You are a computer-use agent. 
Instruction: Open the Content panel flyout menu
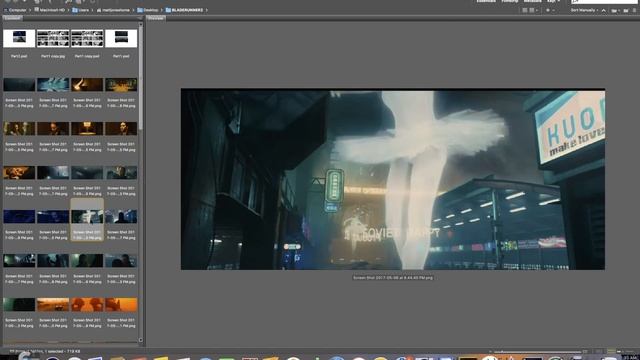click(140, 18)
